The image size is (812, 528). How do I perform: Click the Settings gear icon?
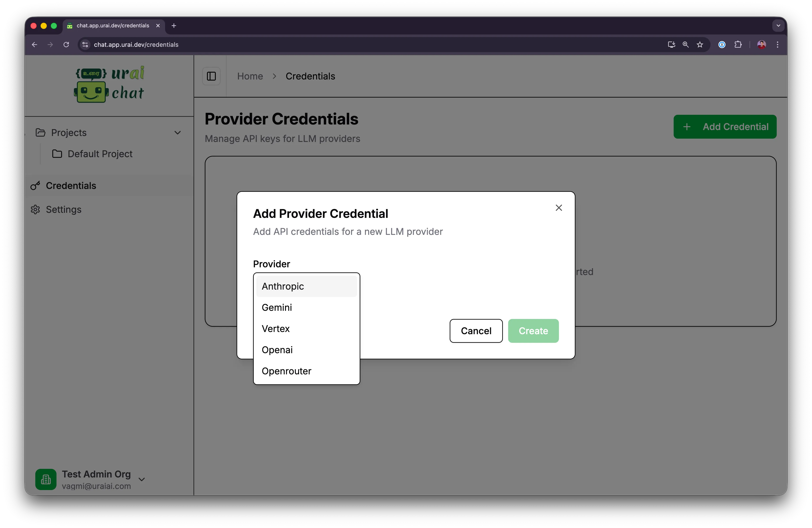35,209
